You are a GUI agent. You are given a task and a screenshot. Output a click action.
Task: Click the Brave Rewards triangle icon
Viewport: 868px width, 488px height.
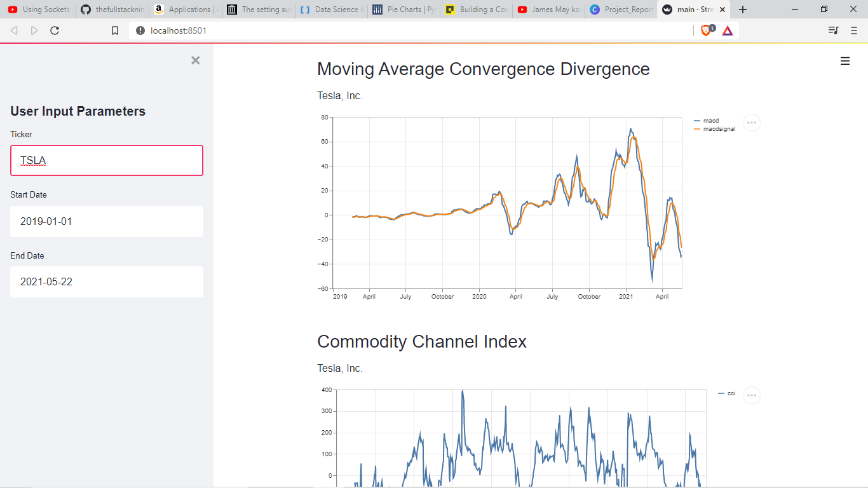pyautogui.click(x=728, y=30)
